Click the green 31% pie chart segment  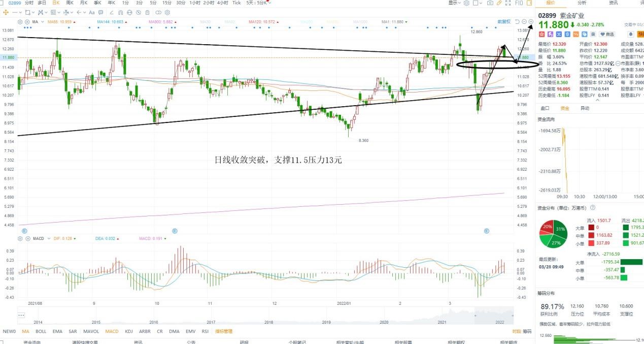(x=561, y=230)
